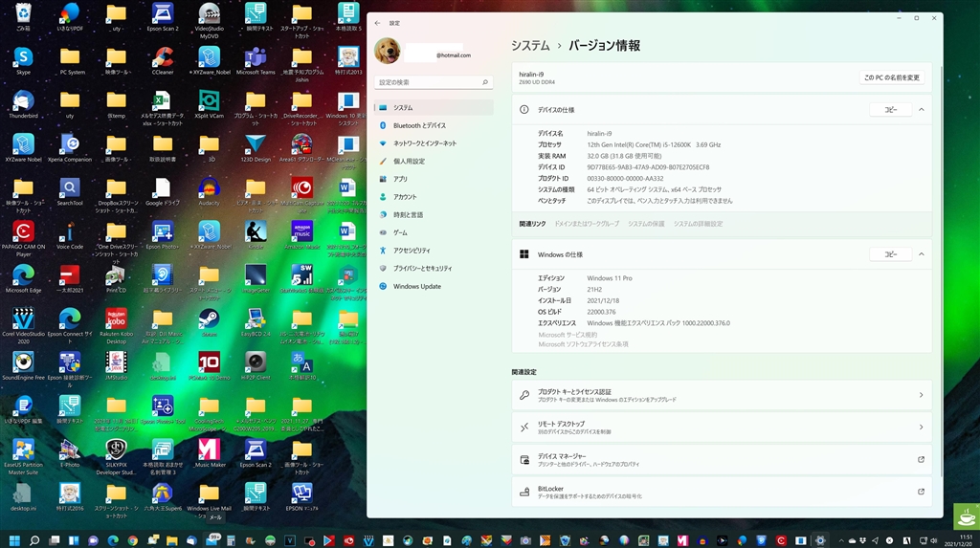Open Mail app with 99+ badge
This screenshot has width=980, height=548.
(212, 540)
